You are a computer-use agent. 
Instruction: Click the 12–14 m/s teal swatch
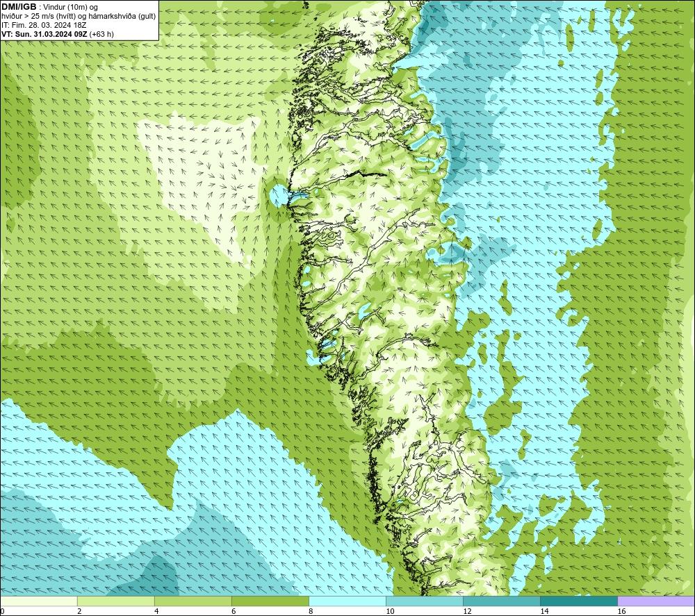(502, 601)
